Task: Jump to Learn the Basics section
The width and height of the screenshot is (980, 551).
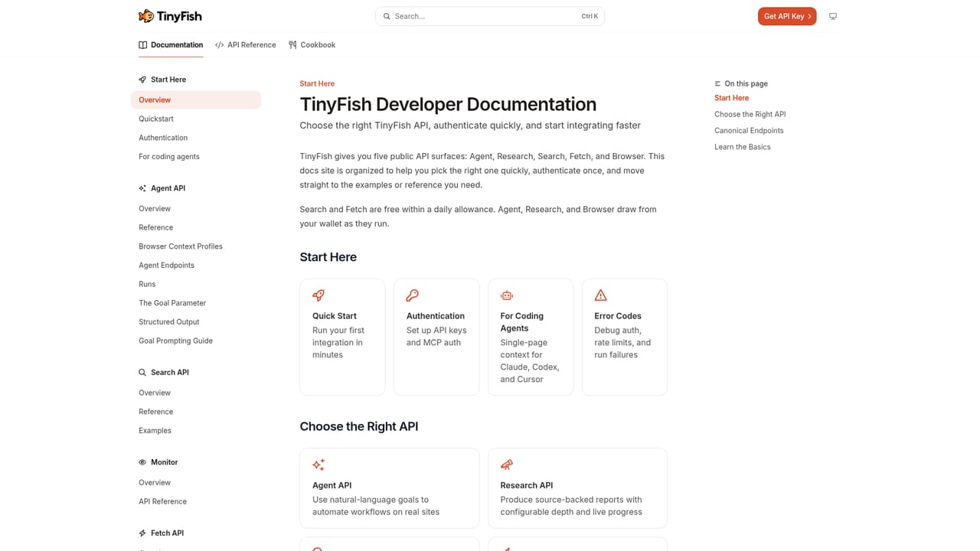Action: point(743,147)
